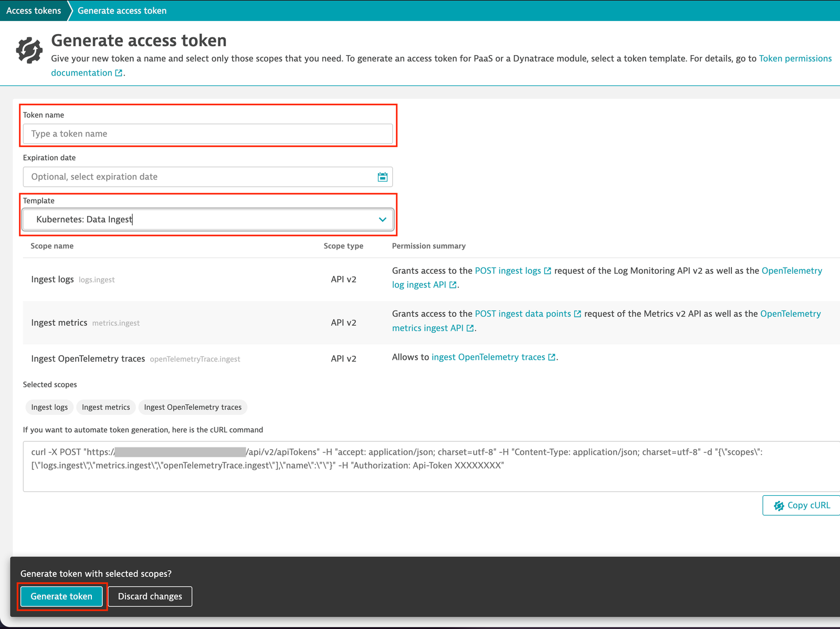Click the Discard changes button
This screenshot has width=840, height=629.
coord(150,596)
